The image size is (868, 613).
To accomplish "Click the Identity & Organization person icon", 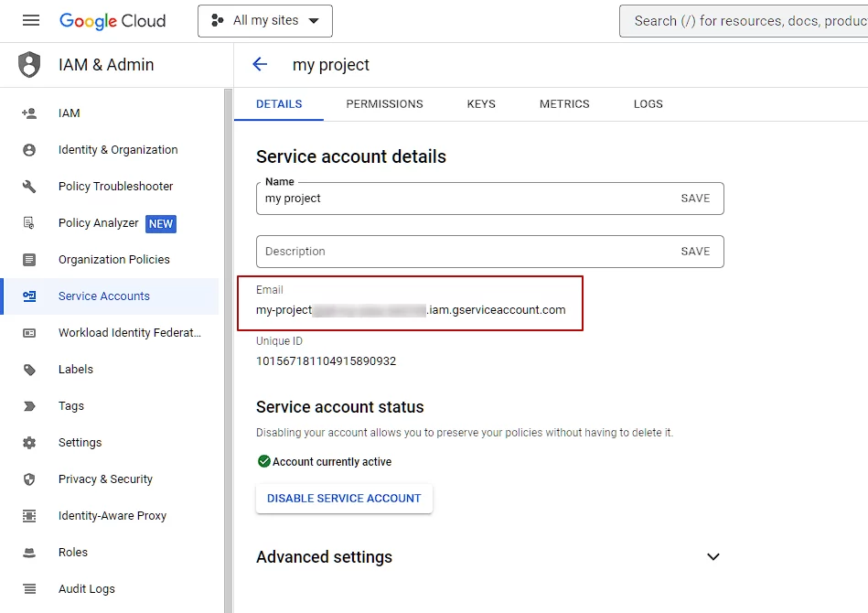I will (x=29, y=149).
